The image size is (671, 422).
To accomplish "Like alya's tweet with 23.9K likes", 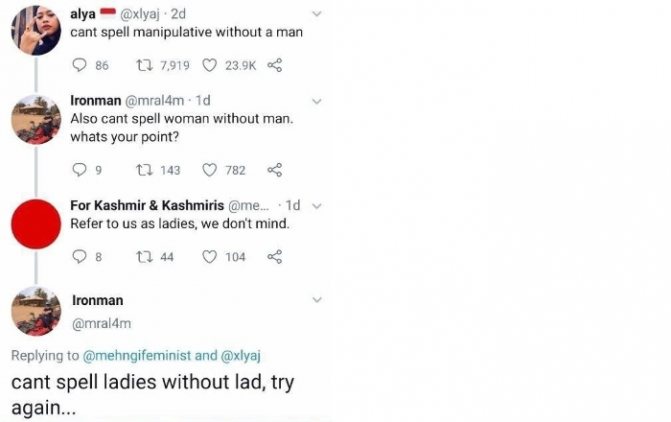I will [x=210, y=65].
